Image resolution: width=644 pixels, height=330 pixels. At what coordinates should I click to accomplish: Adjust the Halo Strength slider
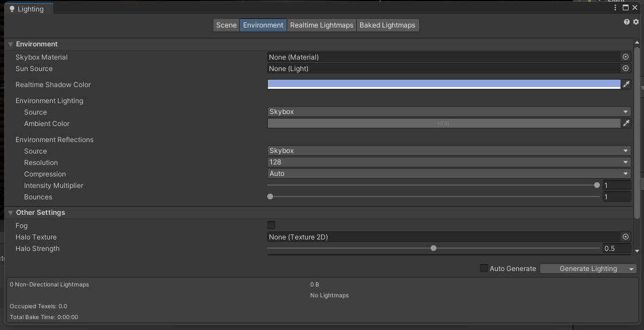pos(433,248)
